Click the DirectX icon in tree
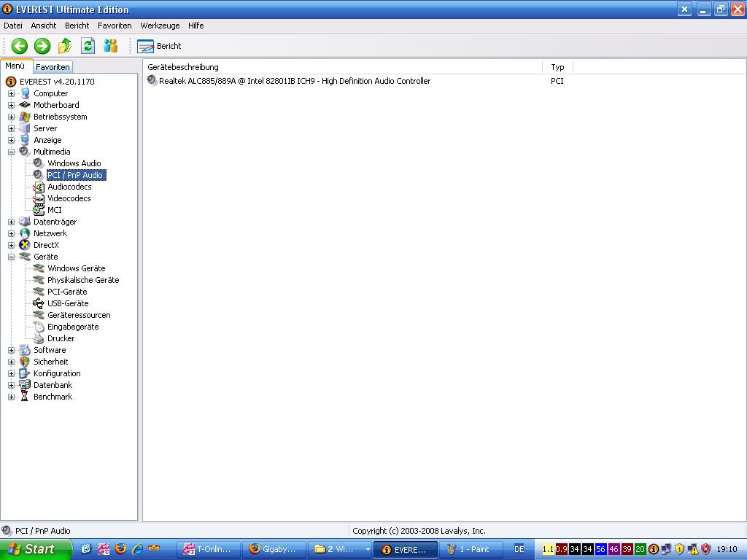 [x=25, y=245]
